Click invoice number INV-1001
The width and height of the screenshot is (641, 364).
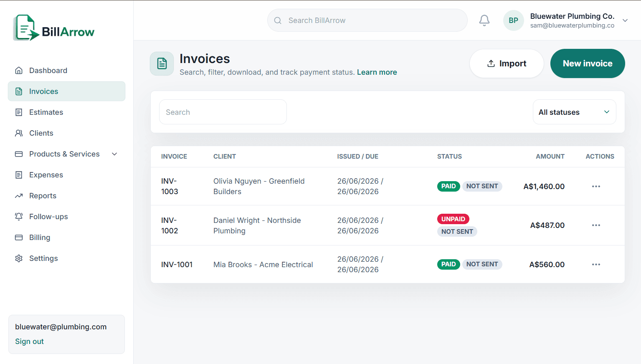177,265
